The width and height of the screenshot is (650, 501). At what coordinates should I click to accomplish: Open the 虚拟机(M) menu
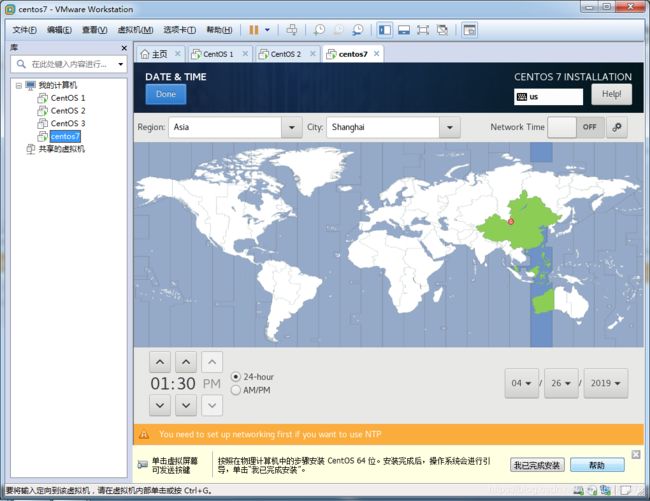(136, 30)
